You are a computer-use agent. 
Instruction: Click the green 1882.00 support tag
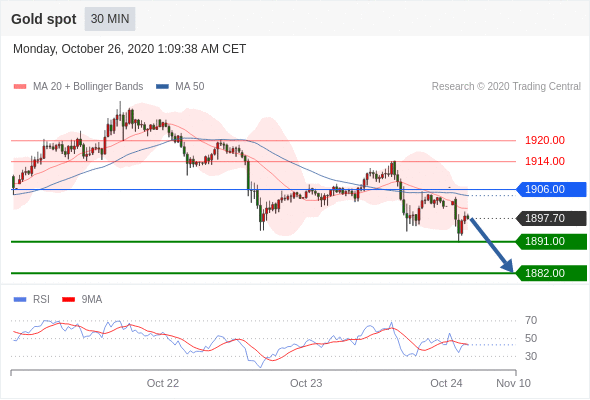[551, 273]
